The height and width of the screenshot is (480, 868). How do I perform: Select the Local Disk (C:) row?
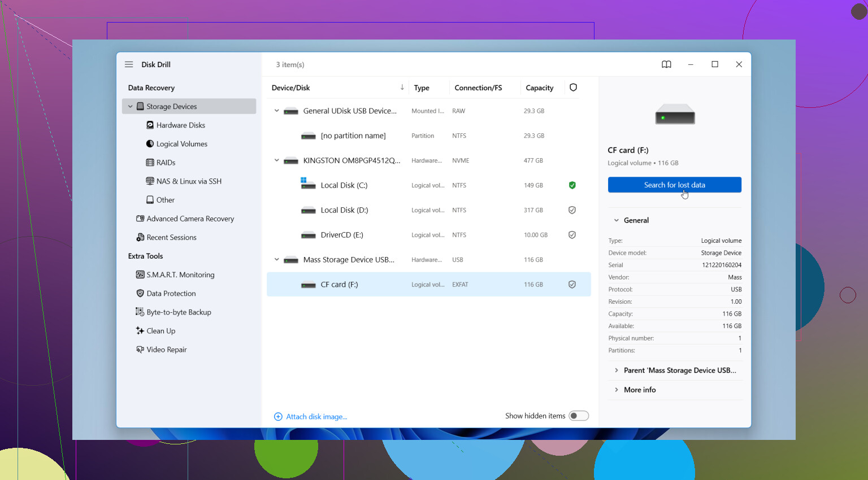pyautogui.click(x=429, y=185)
